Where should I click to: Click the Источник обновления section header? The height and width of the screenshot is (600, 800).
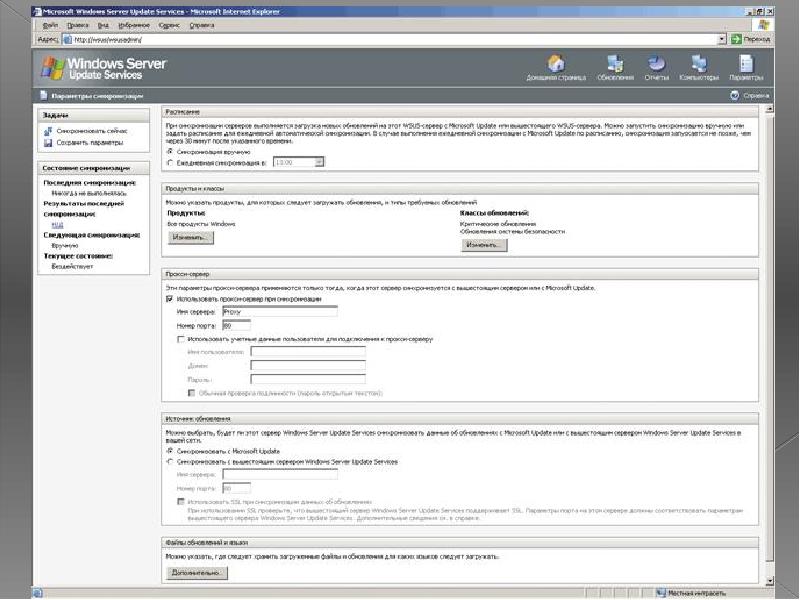(460, 419)
